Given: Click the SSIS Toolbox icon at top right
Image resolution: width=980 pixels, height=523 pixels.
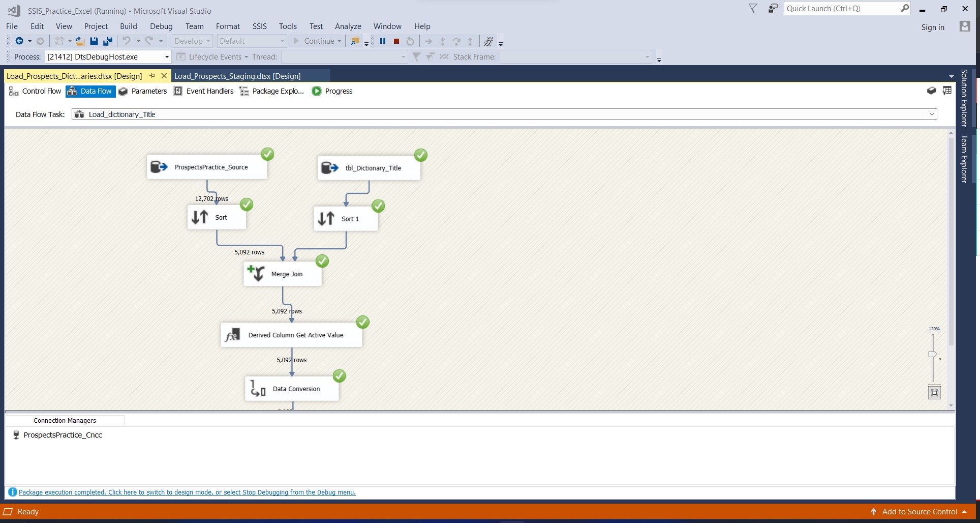Looking at the screenshot, I should pos(931,91).
